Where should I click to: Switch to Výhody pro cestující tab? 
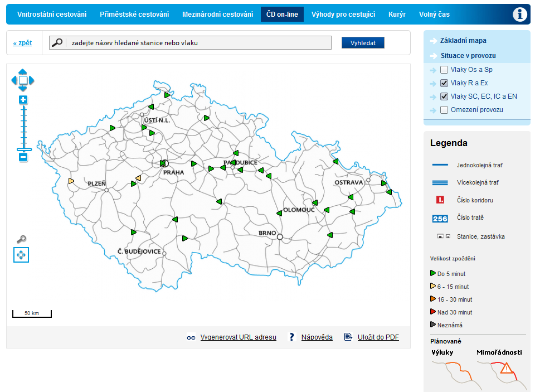click(x=343, y=14)
